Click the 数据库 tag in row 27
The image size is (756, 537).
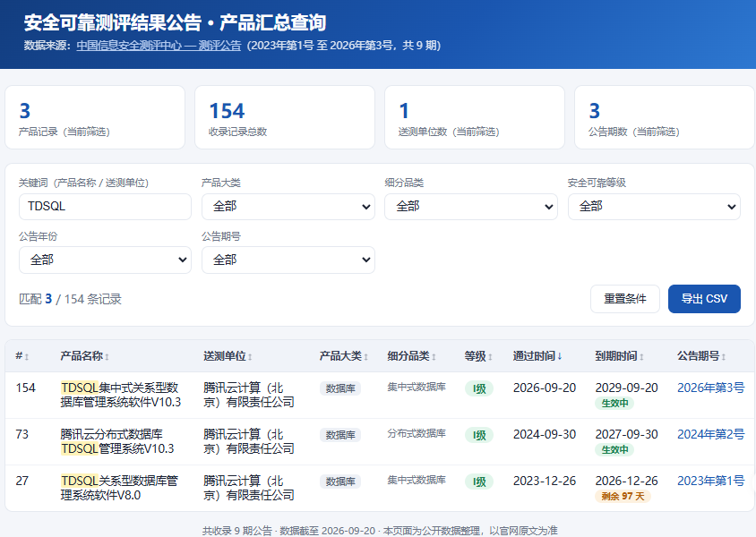click(x=340, y=482)
